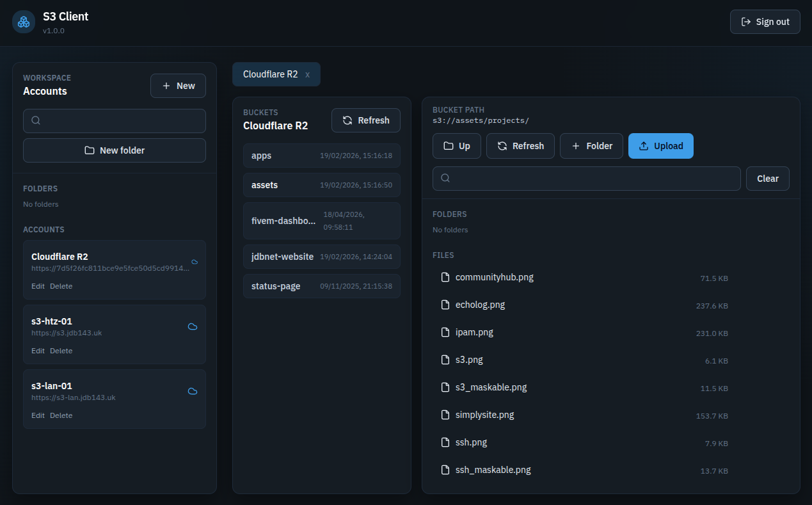Screen dimensions: 812x505
Task: Edit the s3-lan-01 account
Action: 38,415
